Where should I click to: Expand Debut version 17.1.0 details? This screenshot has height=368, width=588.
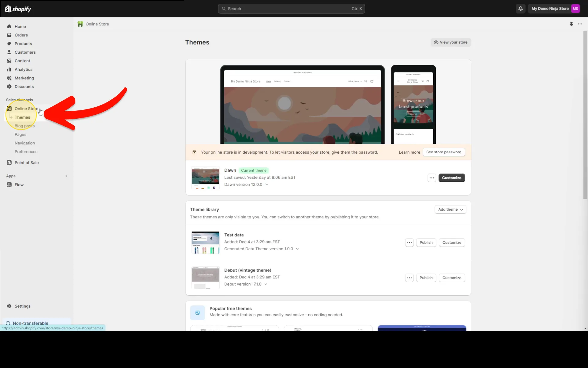point(266,284)
